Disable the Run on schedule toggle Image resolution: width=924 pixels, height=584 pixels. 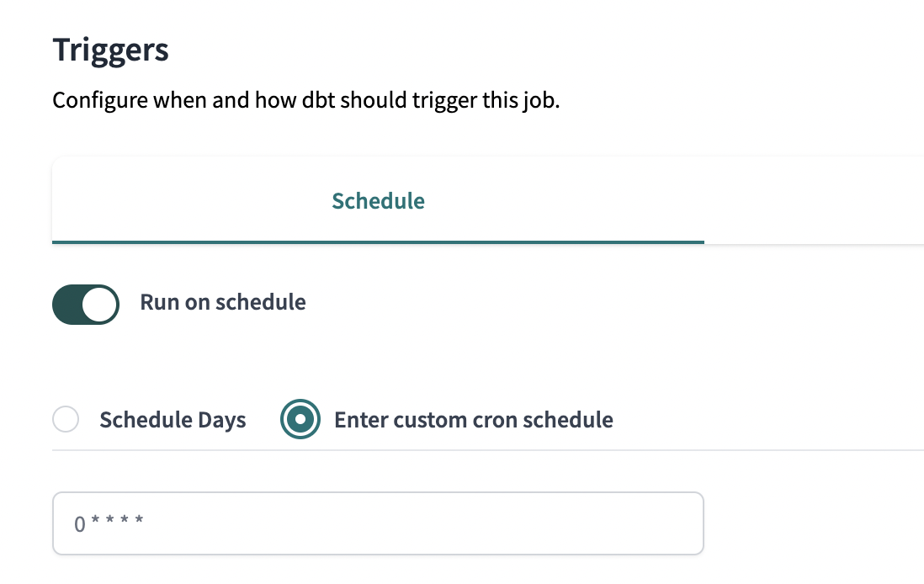(x=85, y=304)
